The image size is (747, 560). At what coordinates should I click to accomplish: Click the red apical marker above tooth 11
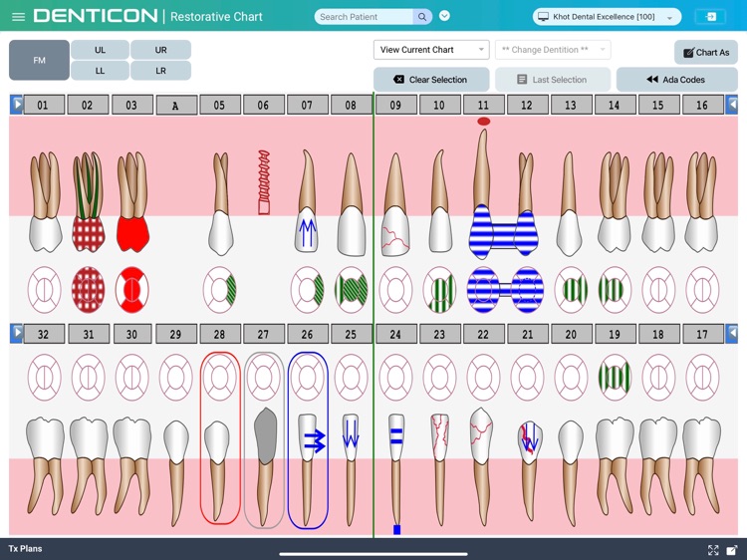(x=483, y=122)
